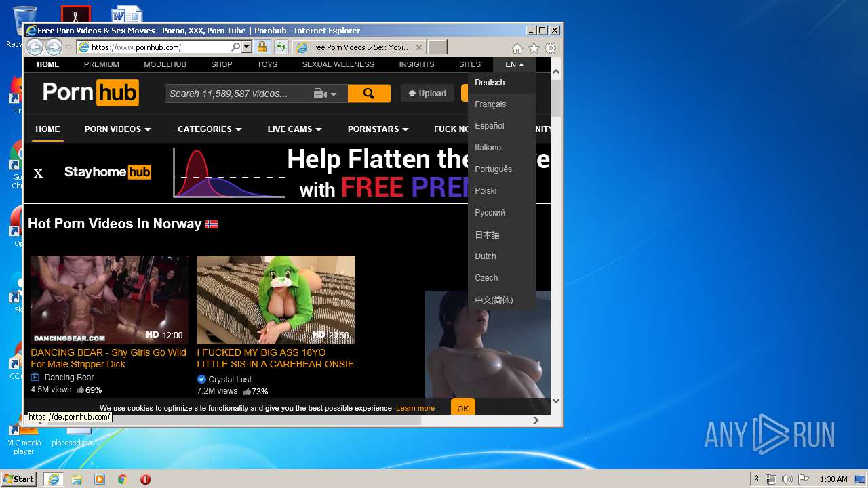Expand the CATEGORIES nav dropdown
The height and width of the screenshot is (488, 868).
(x=210, y=129)
